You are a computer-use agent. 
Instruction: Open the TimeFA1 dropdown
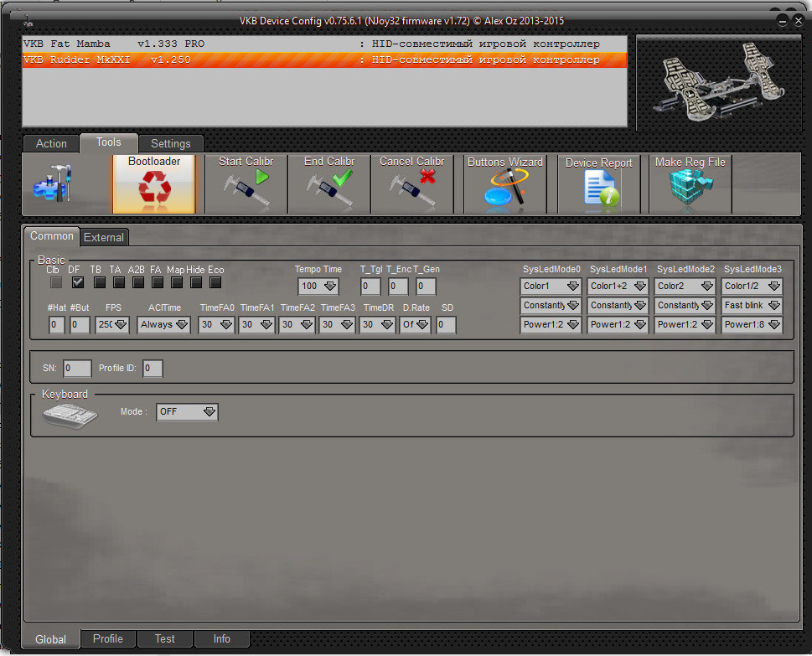[257, 324]
